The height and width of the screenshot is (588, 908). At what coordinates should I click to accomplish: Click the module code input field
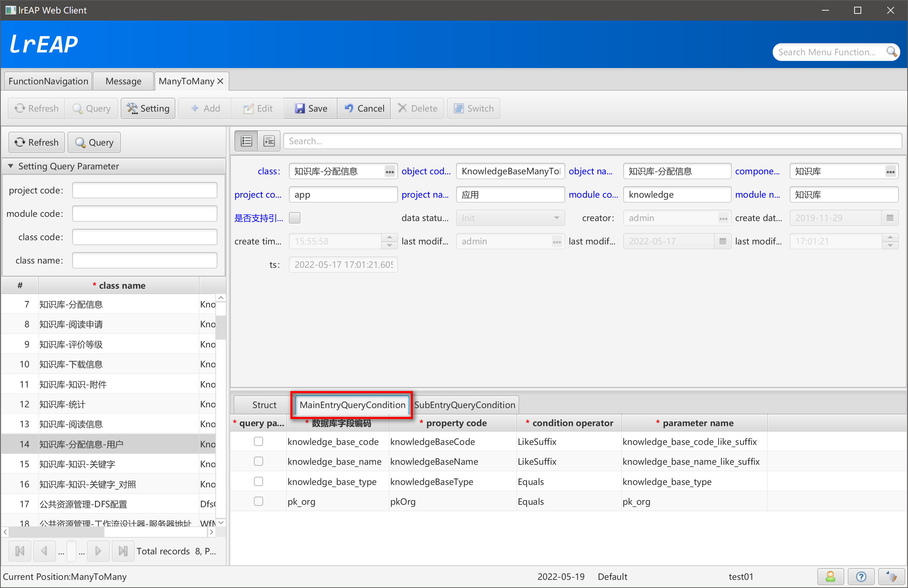click(144, 214)
